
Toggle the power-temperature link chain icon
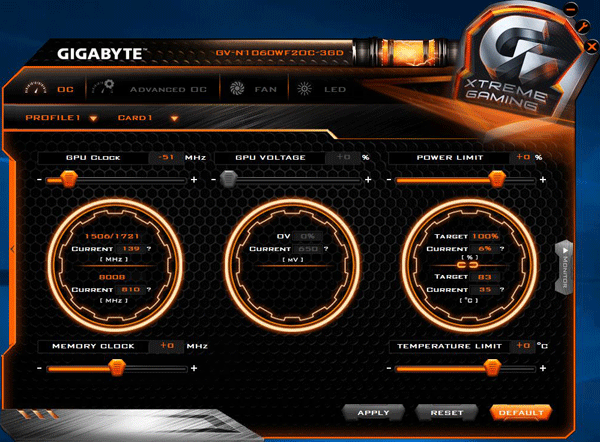coord(468,265)
